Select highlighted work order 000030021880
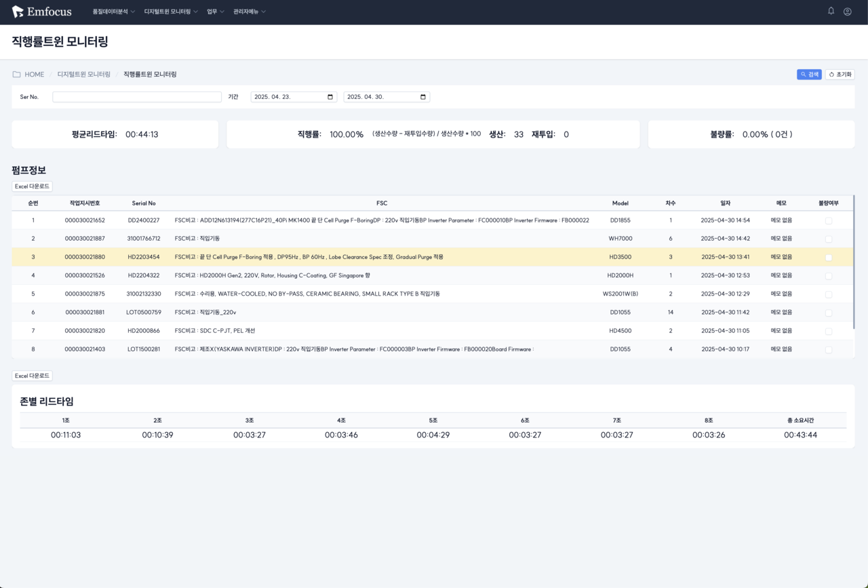Viewport: 868px width, 588px height. (x=85, y=257)
